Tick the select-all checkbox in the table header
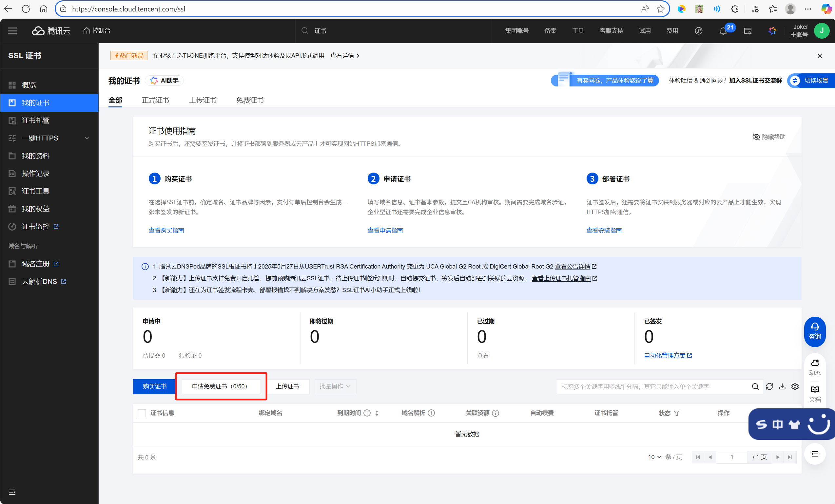 pos(142,413)
